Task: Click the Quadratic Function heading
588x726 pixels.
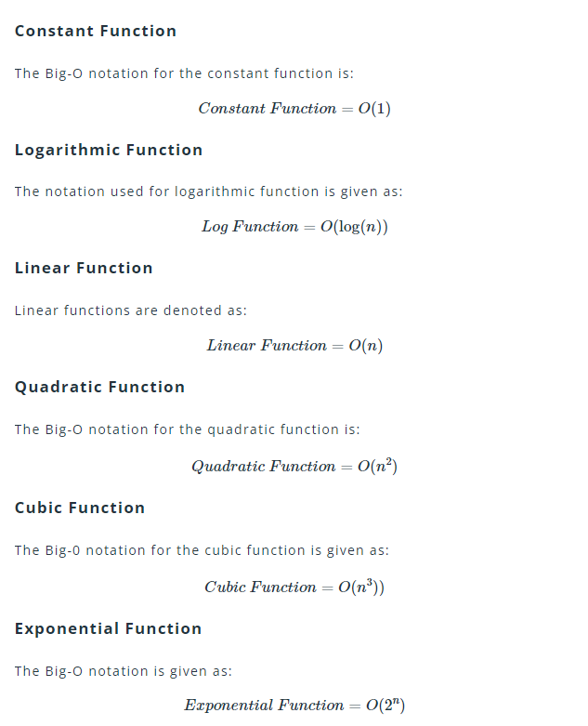Action: (100, 387)
